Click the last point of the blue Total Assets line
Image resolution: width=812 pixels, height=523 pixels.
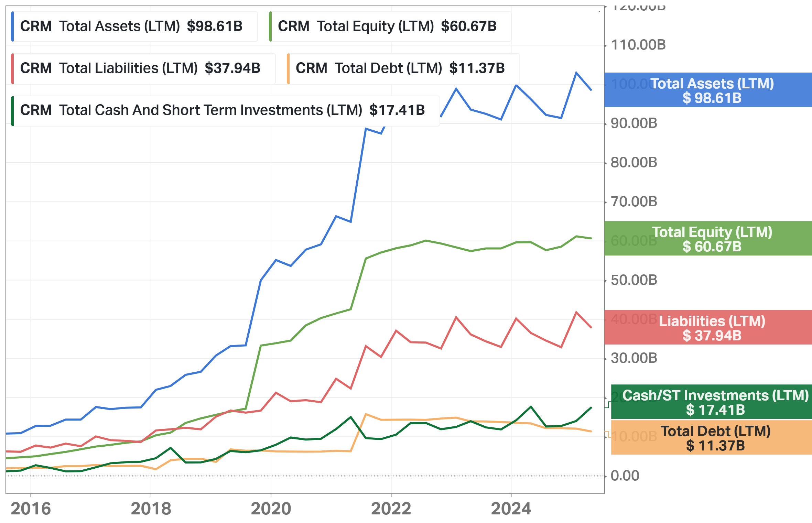591,90
